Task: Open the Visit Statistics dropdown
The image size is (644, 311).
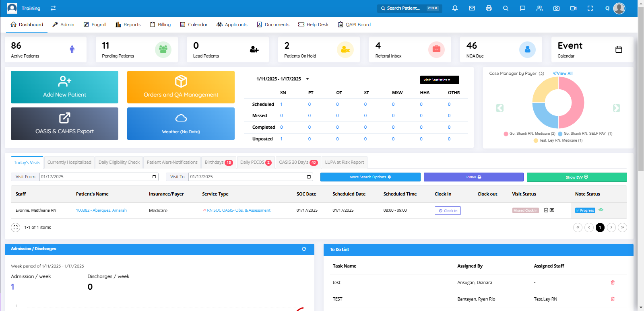Action: tap(439, 80)
